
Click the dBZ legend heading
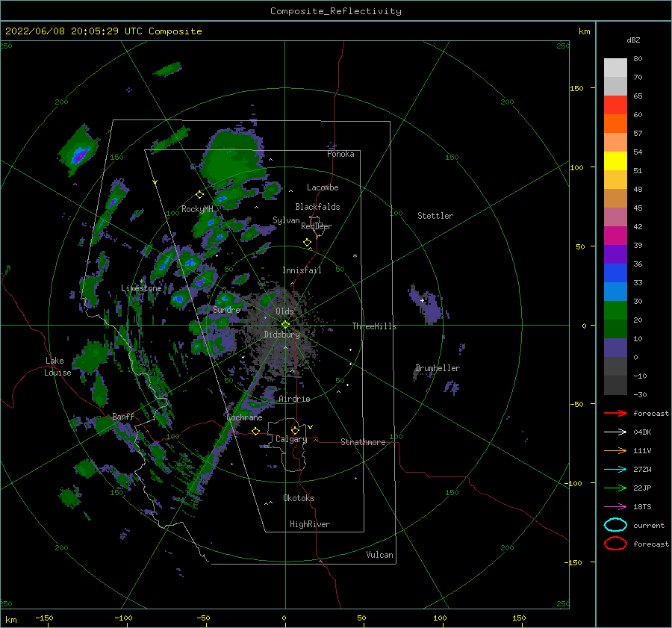coord(633,40)
